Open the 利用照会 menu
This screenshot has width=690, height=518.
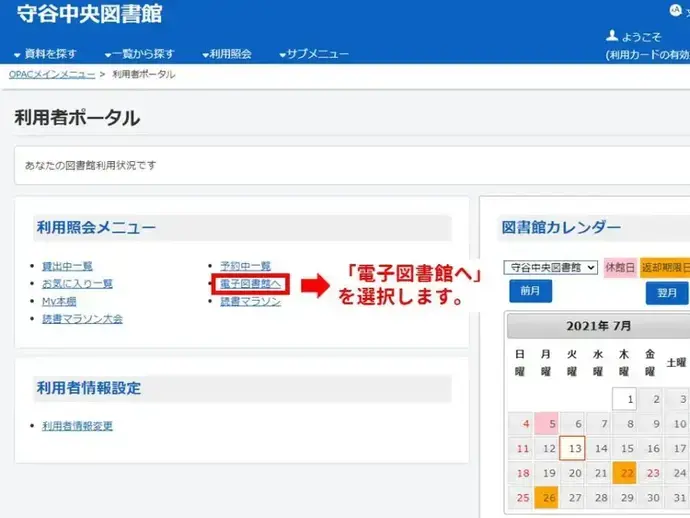(x=227, y=54)
